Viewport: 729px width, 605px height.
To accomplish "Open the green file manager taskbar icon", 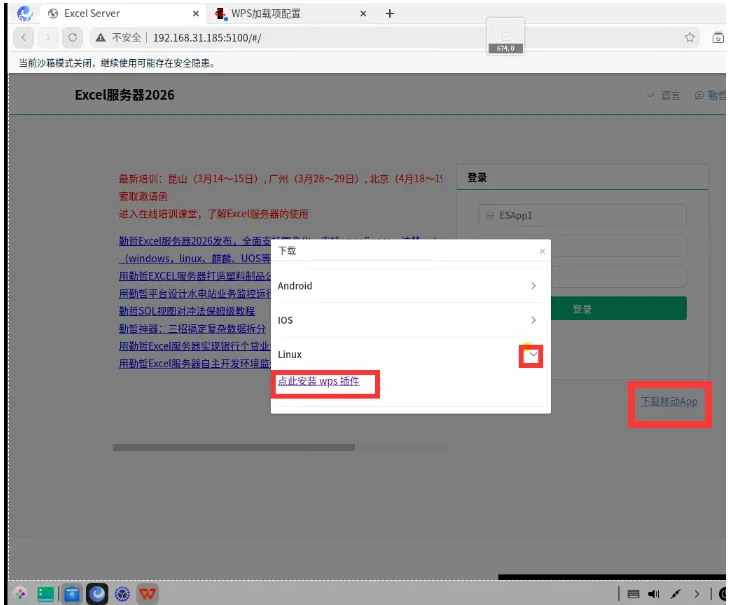I will point(46,594).
